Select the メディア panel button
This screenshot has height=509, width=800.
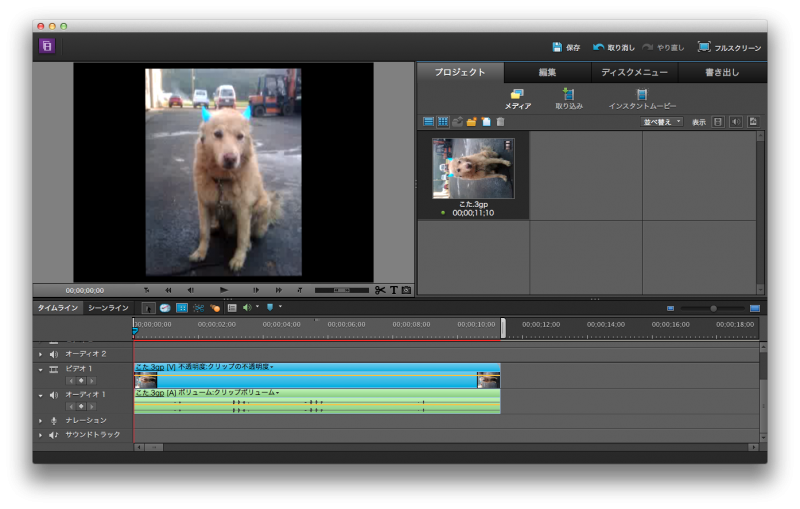pyautogui.click(x=517, y=99)
